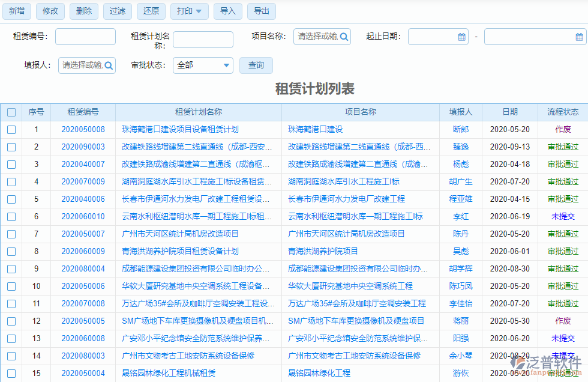Open the start date calendar icon

(x=461, y=36)
